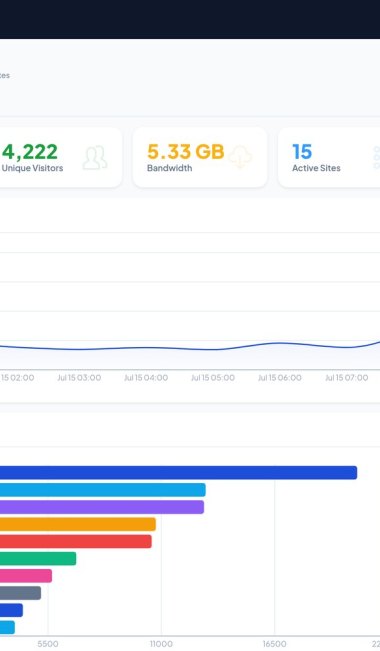380x651 pixels.
Task: Click the Bandwidth cloud download icon
Action: (x=240, y=157)
